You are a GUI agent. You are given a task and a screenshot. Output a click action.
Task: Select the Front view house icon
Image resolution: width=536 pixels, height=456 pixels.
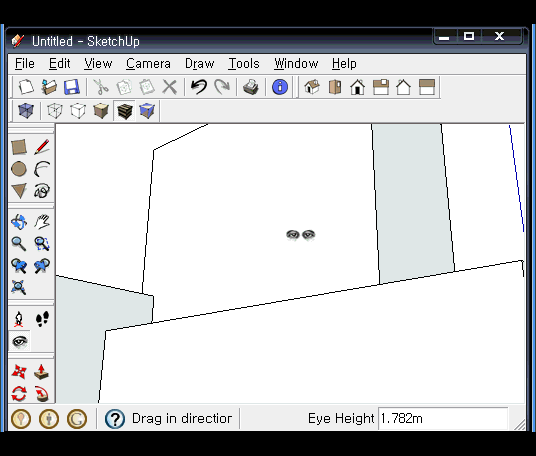tap(358, 87)
